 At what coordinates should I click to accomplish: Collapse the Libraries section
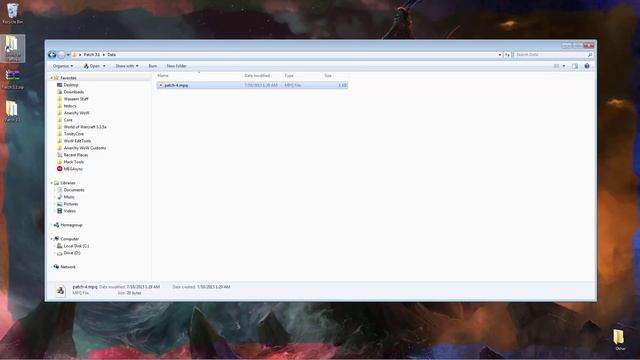click(x=52, y=183)
